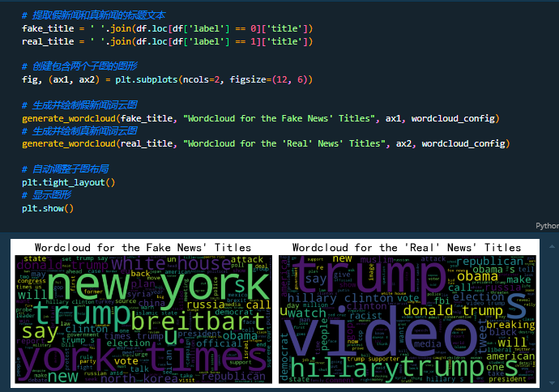Click comment '# 创建包含两个子图的图形'
Image resolution: width=559 pixels, height=392 pixels.
80,66
